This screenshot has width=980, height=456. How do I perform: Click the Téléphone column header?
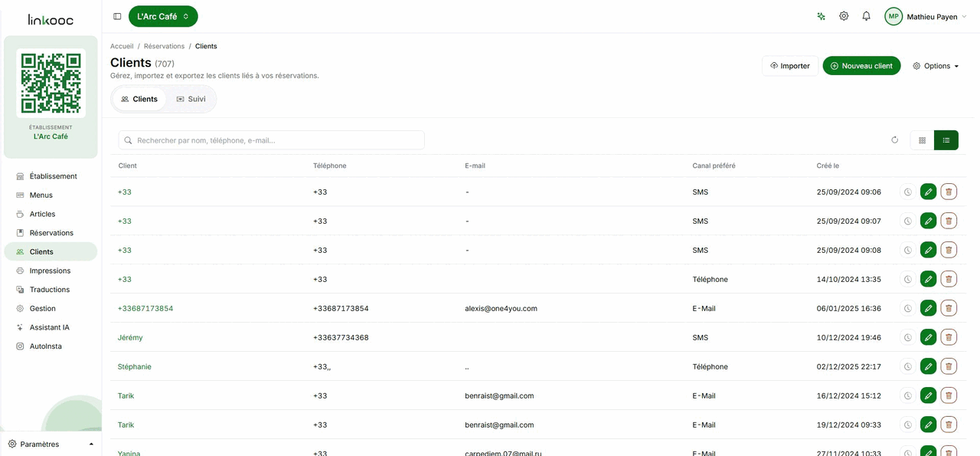click(x=330, y=166)
